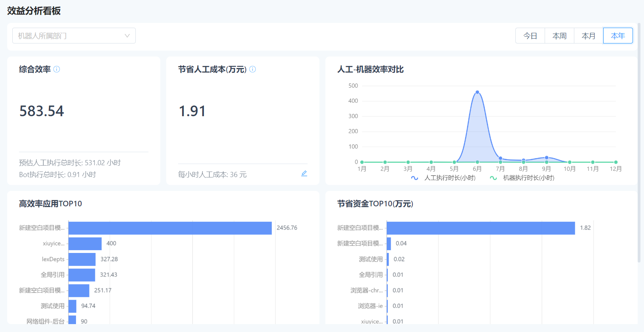Click the edit pencil for hourly labor cost

[304, 174]
